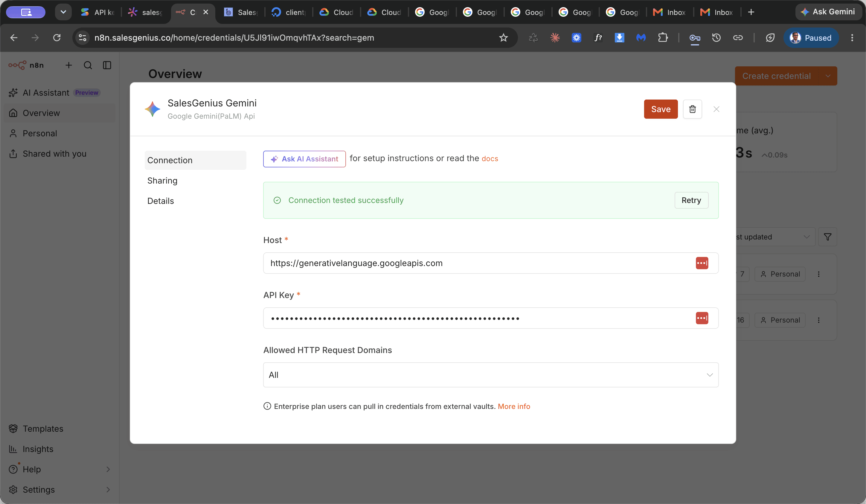
Task: Close the credential dialog with the X icon
Action: coord(716,109)
